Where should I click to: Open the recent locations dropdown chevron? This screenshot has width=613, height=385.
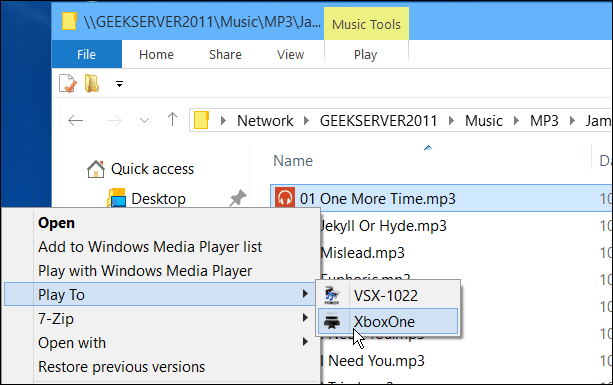144,120
